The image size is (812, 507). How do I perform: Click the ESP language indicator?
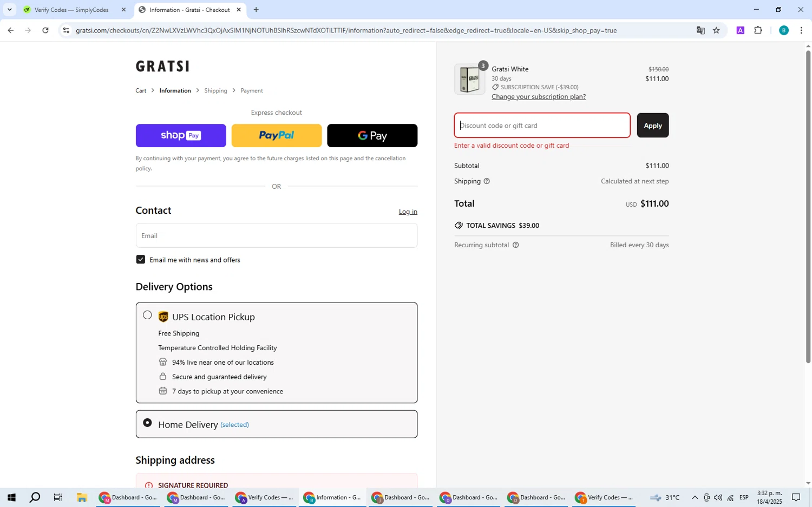[744, 497]
